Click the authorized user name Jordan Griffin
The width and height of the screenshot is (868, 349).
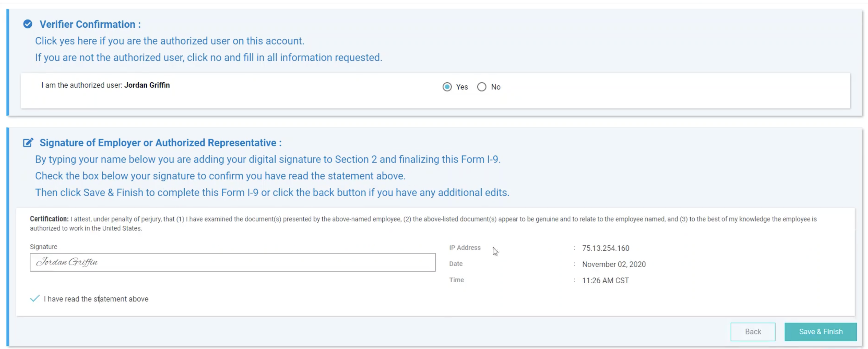click(147, 85)
